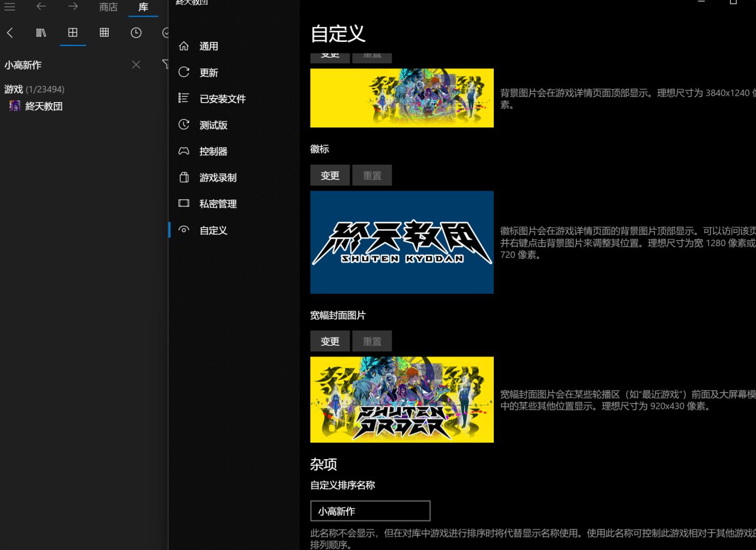
Task: Click the description starting 背景图片会在游戏详情页面顶部显示
Action: coord(628,99)
